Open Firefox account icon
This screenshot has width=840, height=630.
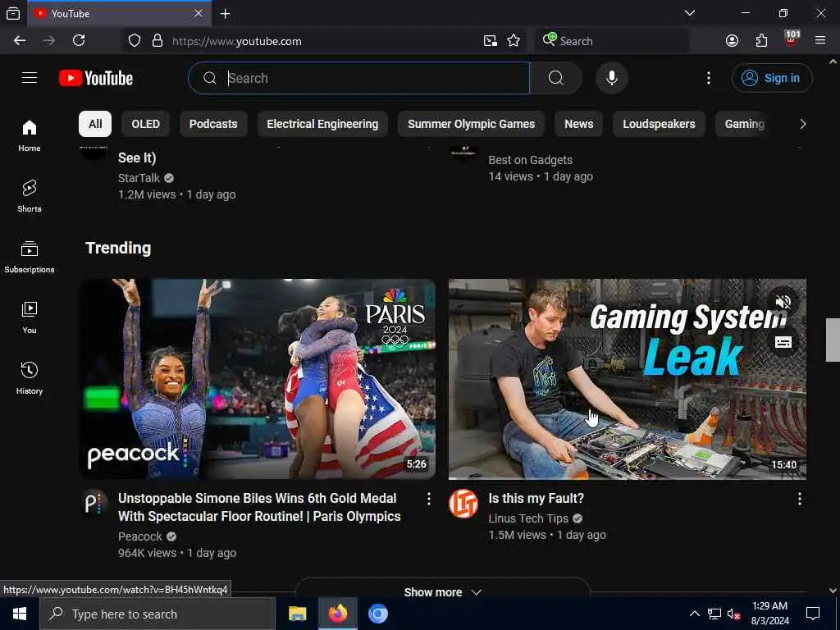point(732,41)
